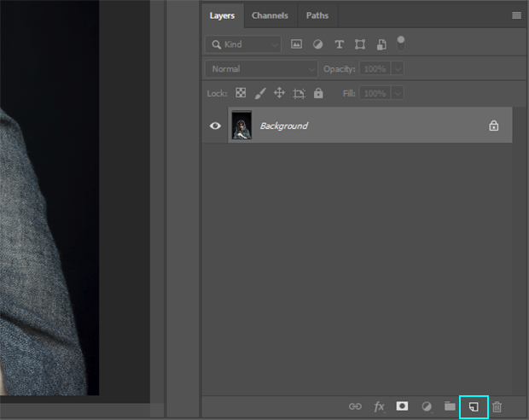Select the Layers tab
Image resolution: width=529 pixels, height=420 pixels.
click(x=222, y=16)
